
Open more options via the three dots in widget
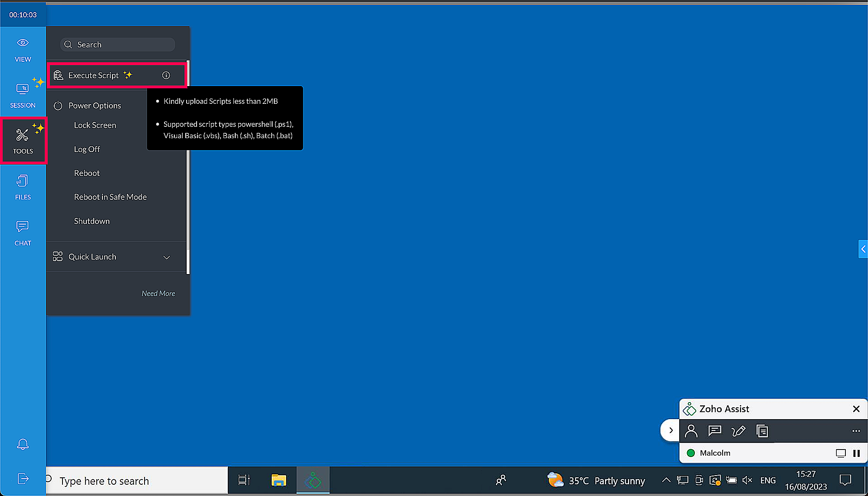pyautogui.click(x=855, y=431)
